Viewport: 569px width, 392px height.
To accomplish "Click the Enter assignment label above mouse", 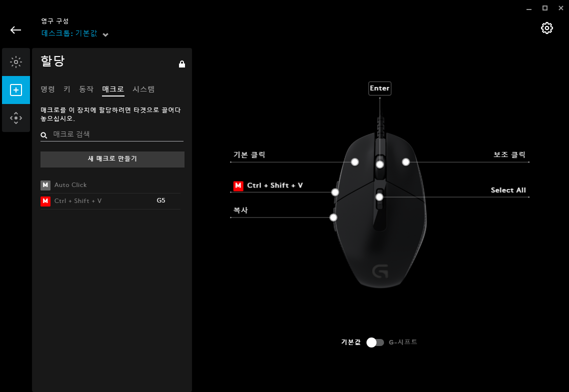I will pos(380,88).
